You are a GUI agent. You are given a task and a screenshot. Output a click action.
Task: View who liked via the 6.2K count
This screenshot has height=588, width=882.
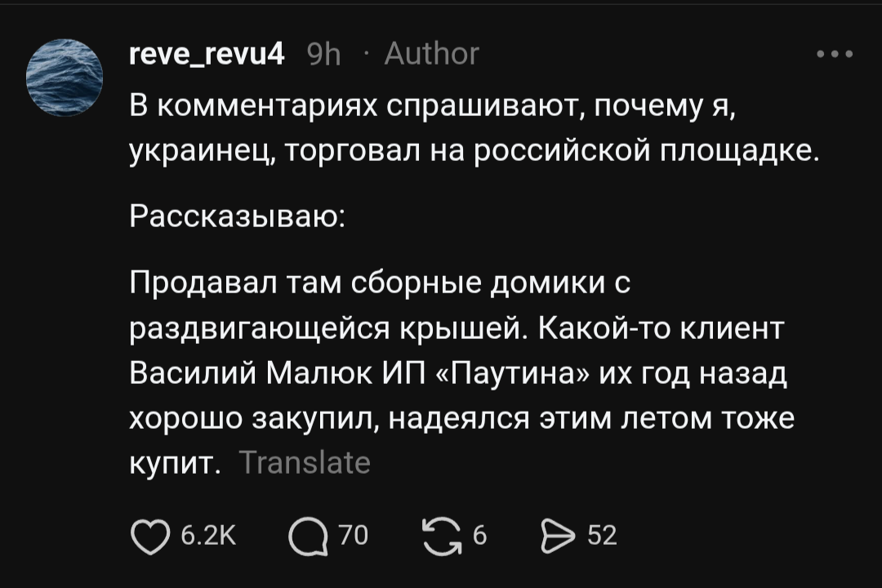(x=208, y=535)
